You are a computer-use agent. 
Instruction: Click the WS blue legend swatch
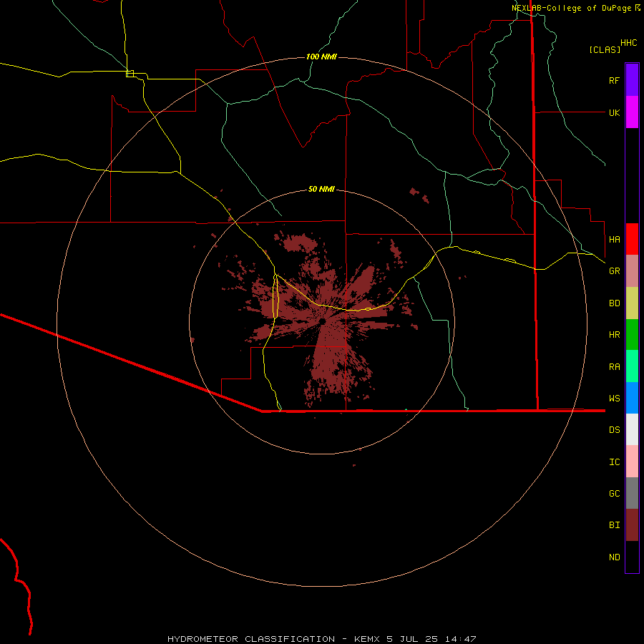[632, 398]
